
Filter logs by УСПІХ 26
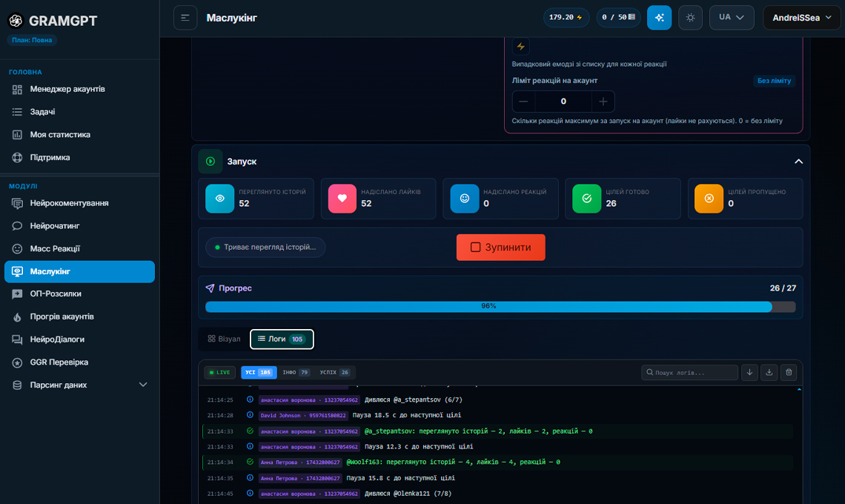[334, 373]
